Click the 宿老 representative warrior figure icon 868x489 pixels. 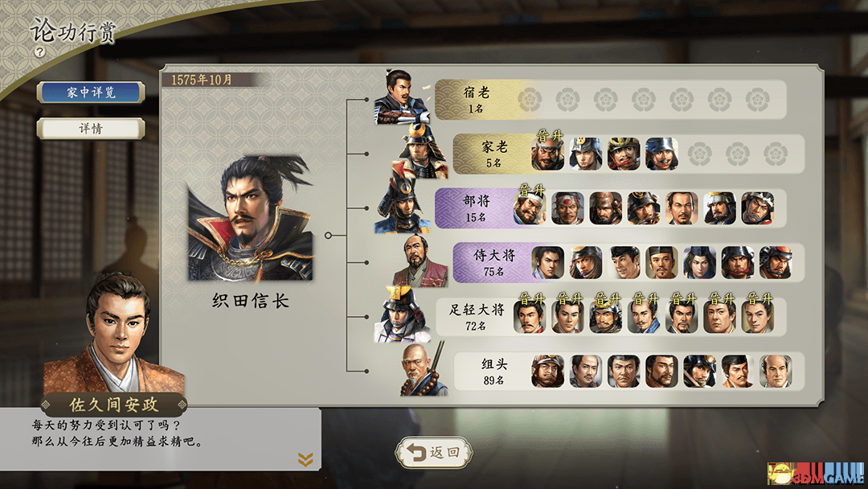[402, 97]
